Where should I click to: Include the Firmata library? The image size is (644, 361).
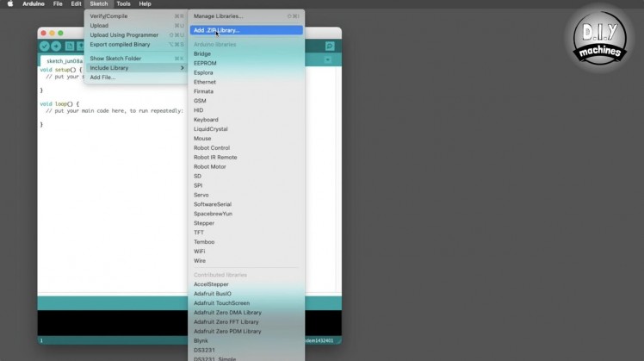(x=246, y=91)
